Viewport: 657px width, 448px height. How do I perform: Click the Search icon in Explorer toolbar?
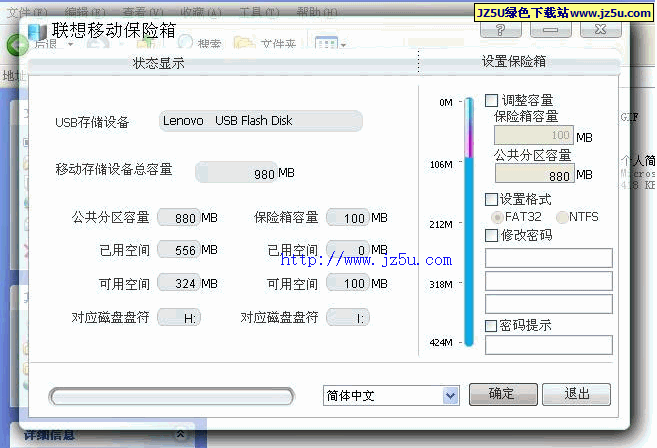coord(185,42)
